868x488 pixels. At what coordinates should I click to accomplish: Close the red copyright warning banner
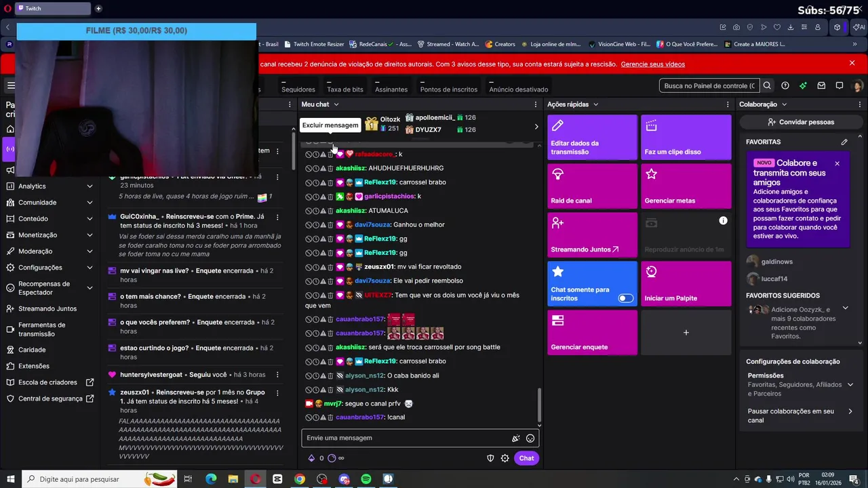[x=852, y=63]
